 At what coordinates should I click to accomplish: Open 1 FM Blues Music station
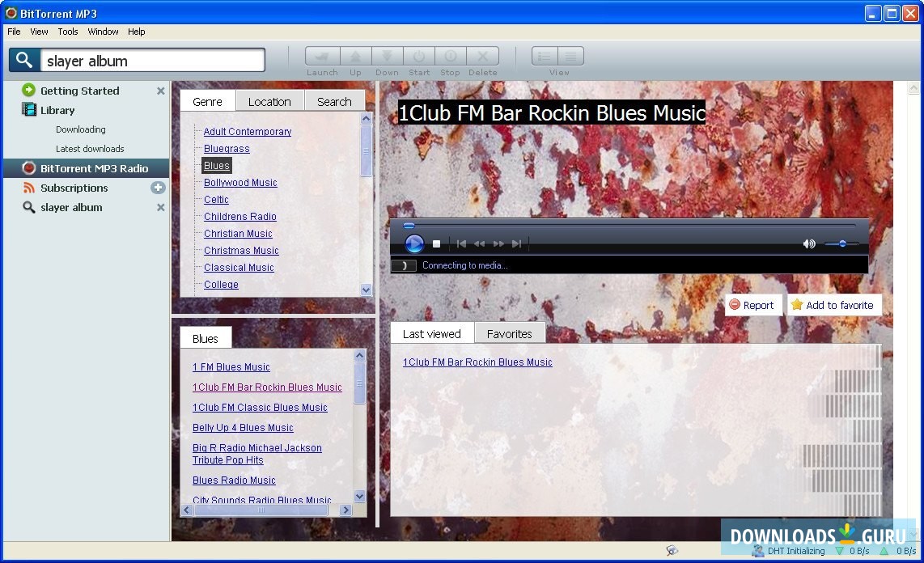231,367
